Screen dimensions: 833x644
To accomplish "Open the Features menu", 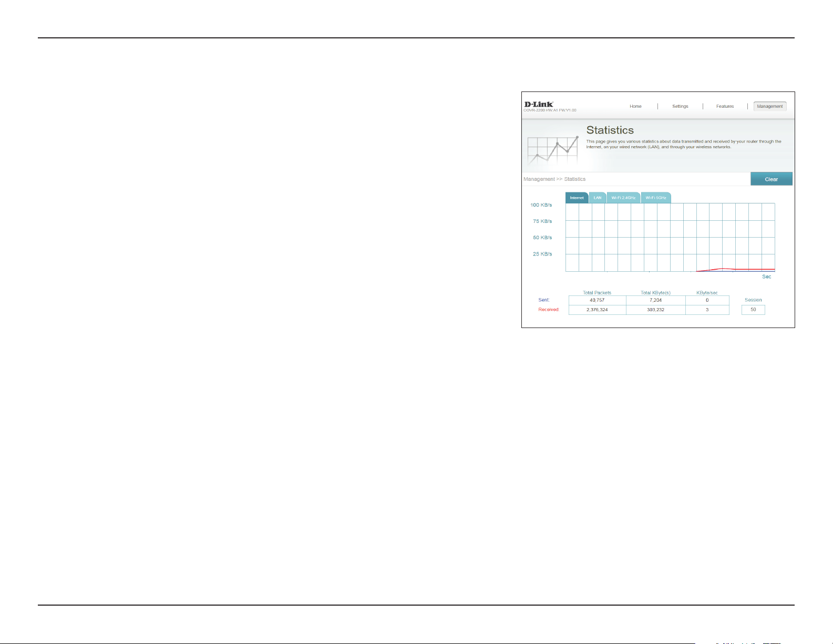I will (725, 106).
